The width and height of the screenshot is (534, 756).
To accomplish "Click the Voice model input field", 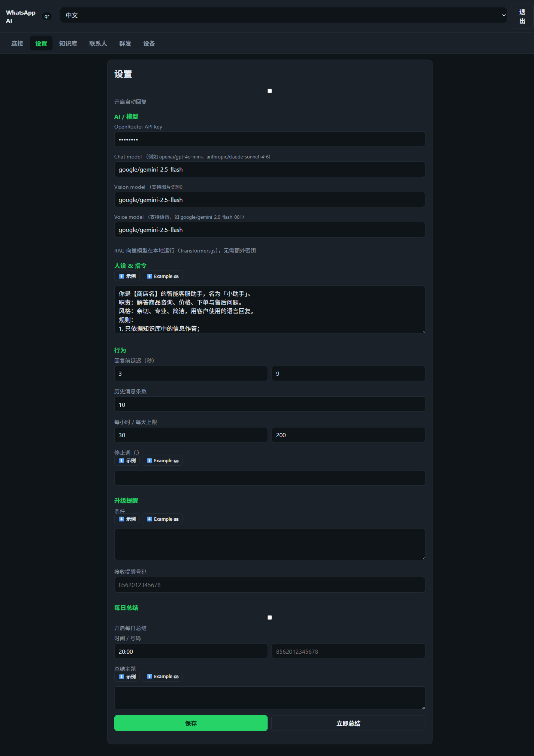I will [x=270, y=230].
